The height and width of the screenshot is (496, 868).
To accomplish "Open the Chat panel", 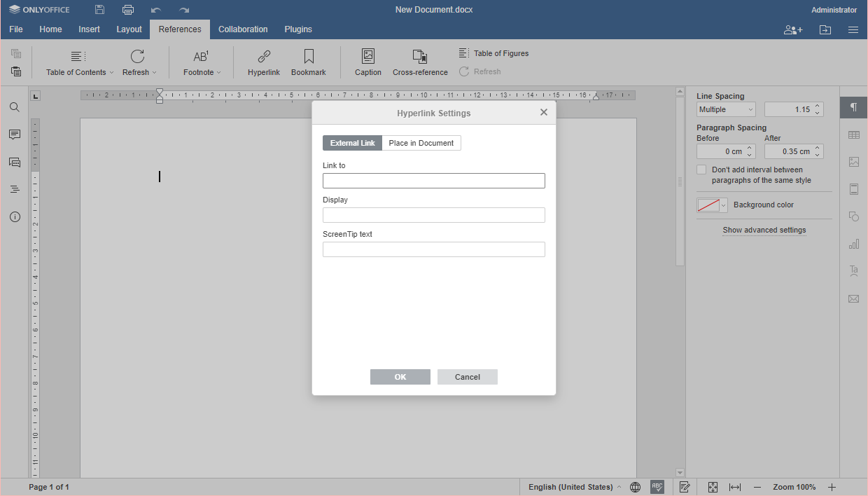I will coord(15,162).
